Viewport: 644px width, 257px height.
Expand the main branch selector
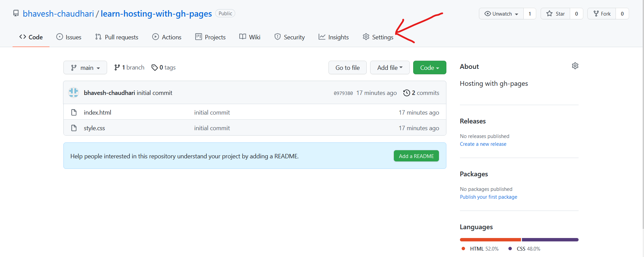pos(85,67)
